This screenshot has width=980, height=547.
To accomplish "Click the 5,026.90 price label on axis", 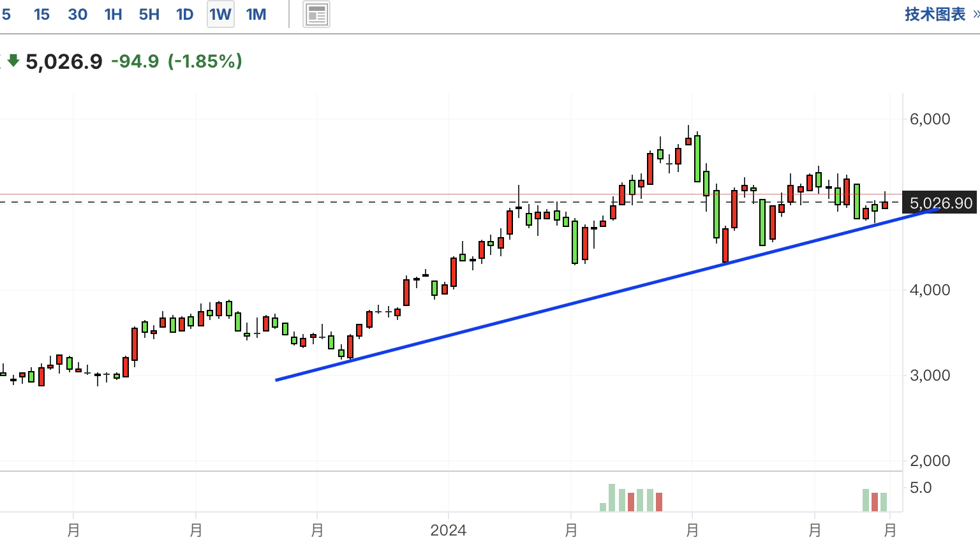I will [x=940, y=203].
